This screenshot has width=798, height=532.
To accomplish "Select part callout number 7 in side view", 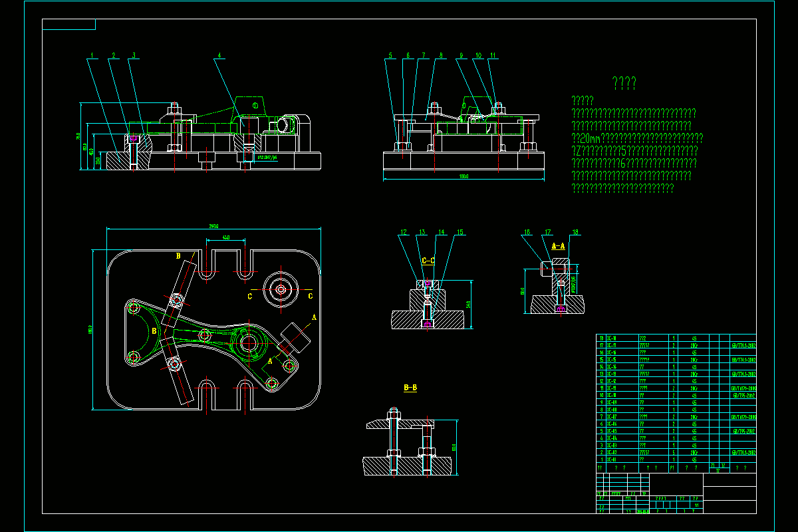I will click(423, 55).
